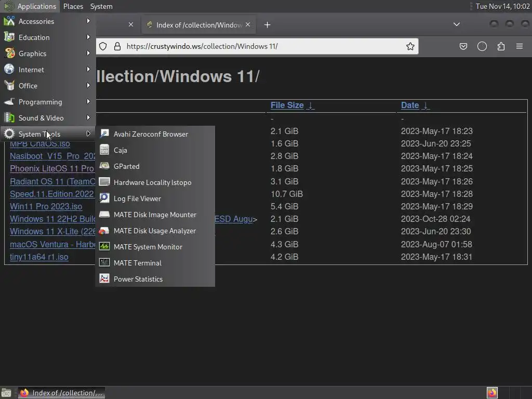
Task: Click the System Tools gear icon
Action: click(x=9, y=134)
